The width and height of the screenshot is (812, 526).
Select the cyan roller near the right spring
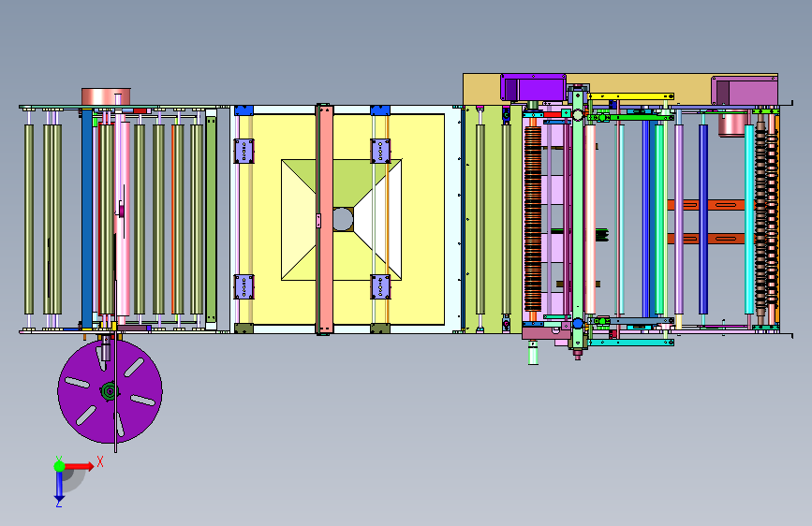pyautogui.click(x=749, y=219)
